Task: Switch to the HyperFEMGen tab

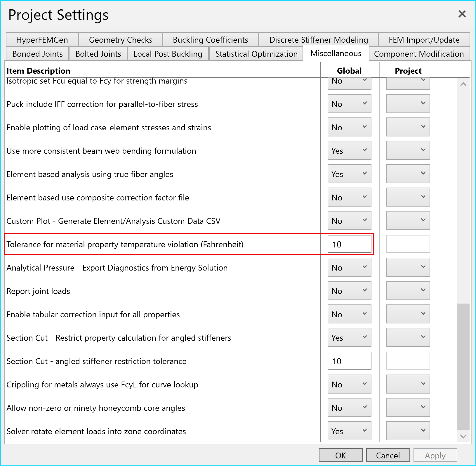Action: (42, 40)
